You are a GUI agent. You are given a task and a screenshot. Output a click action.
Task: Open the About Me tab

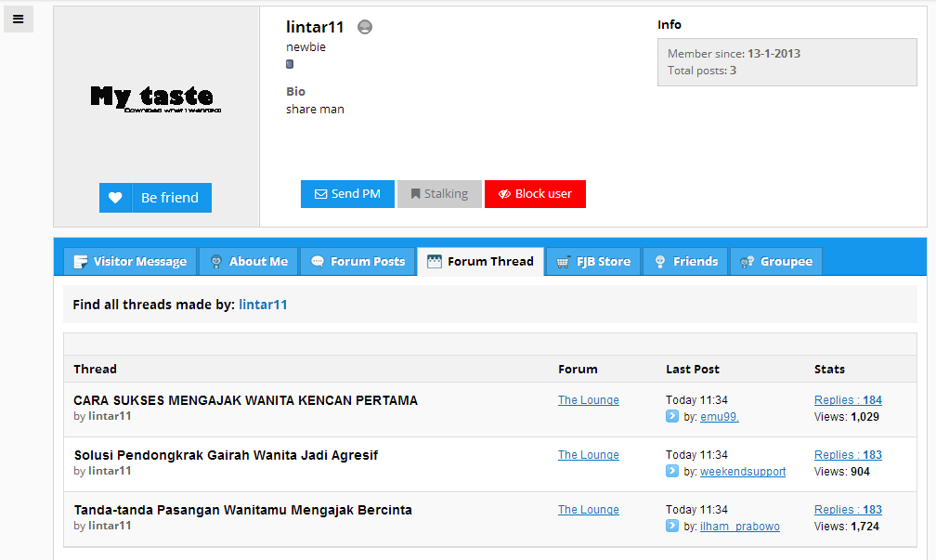(x=250, y=262)
